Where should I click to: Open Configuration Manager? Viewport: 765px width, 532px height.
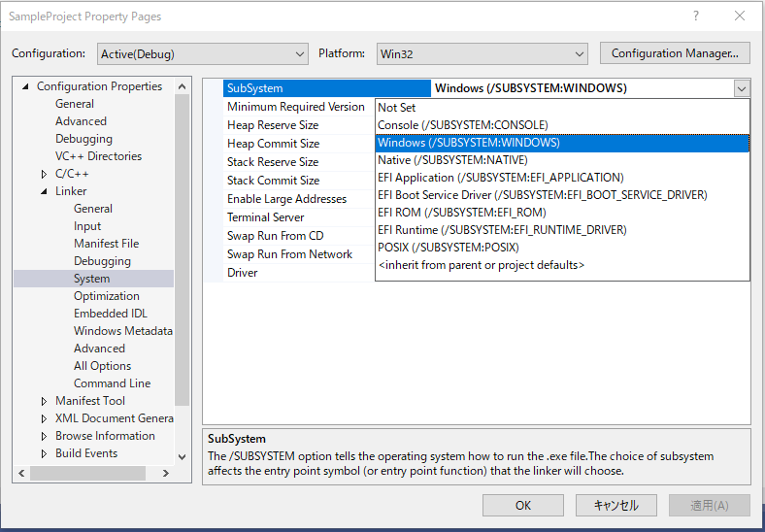pos(675,53)
